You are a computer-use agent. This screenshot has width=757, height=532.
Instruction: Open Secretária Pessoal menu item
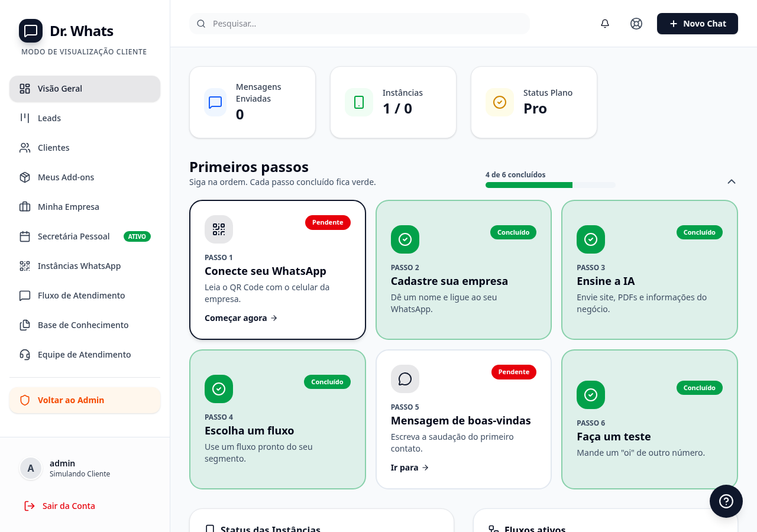click(x=85, y=236)
